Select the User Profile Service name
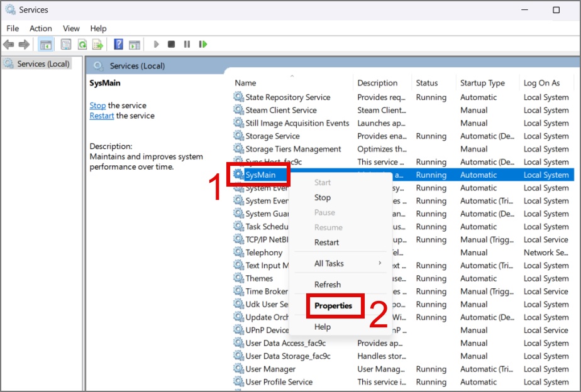The height and width of the screenshot is (392, 581). 279,382
